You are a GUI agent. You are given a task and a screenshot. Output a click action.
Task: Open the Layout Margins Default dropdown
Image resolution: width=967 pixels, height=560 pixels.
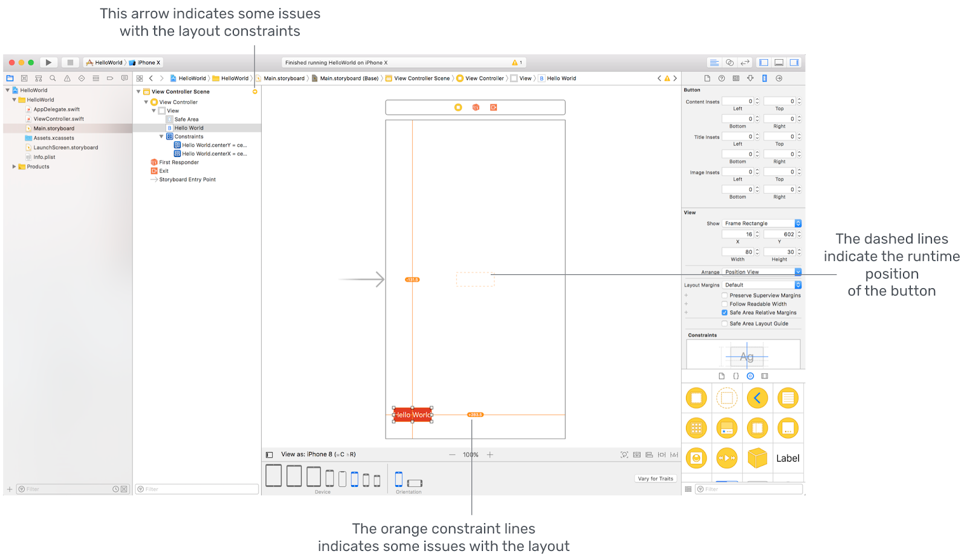(x=762, y=285)
